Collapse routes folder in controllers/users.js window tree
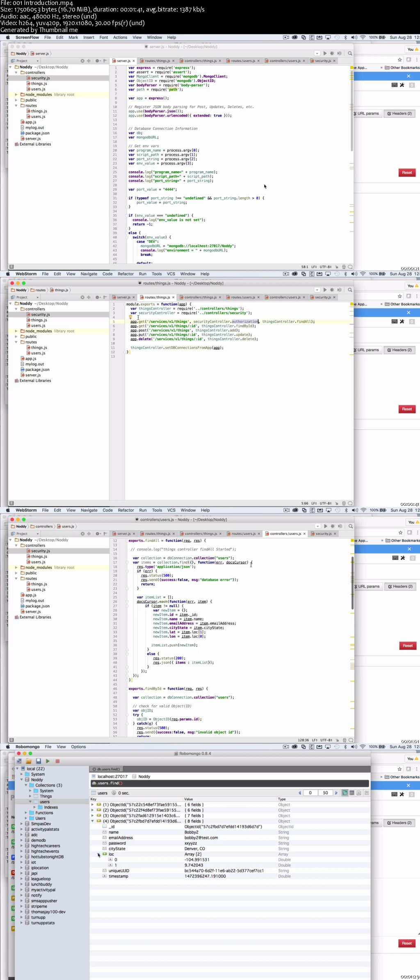The width and height of the screenshot is (420, 980). 16,578
